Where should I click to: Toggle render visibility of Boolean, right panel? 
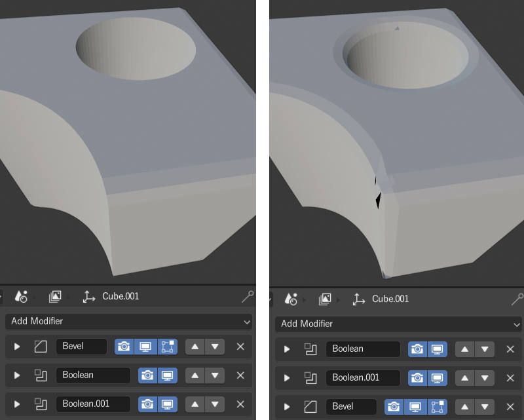pyautogui.click(x=417, y=349)
